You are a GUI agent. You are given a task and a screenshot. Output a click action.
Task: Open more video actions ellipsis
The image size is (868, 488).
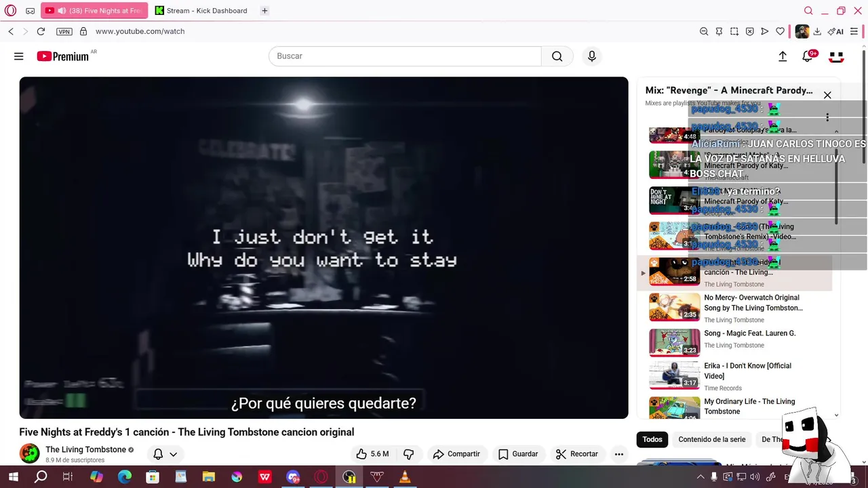[618, 454]
